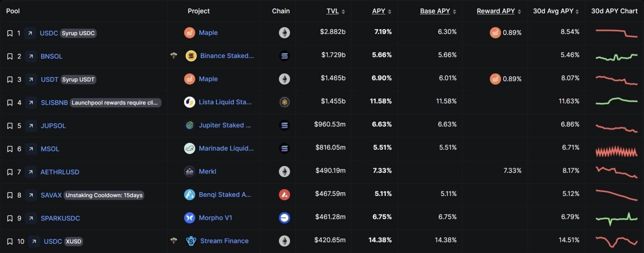Open the SLISBNB pool link
This screenshot has height=253, width=644.
pyautogui.click(x=54, y=103)
